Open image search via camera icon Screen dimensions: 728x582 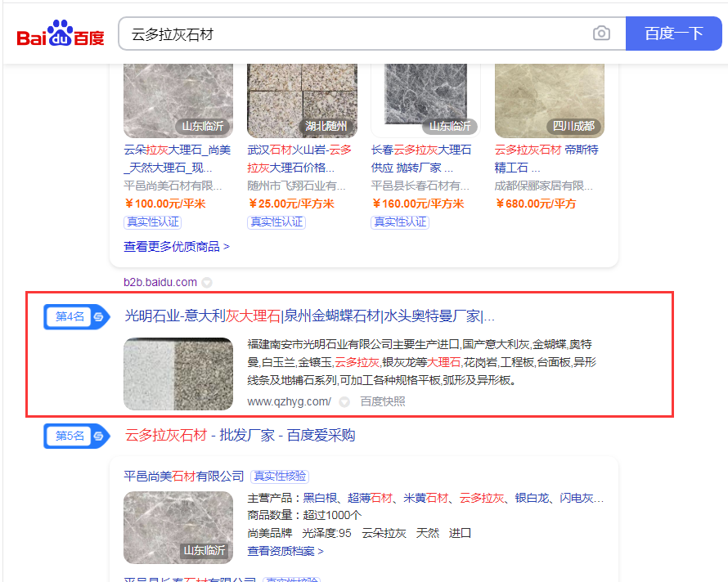pyautogui.click(x=601, y=34)
